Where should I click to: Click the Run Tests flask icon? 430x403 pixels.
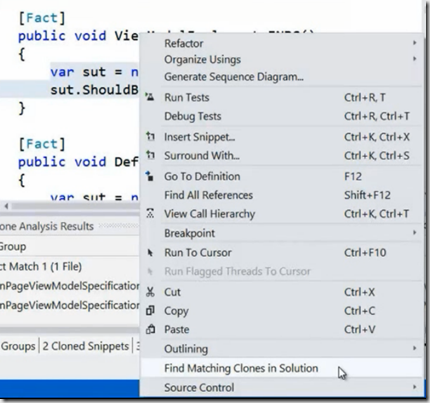click(x=150, y=97)
